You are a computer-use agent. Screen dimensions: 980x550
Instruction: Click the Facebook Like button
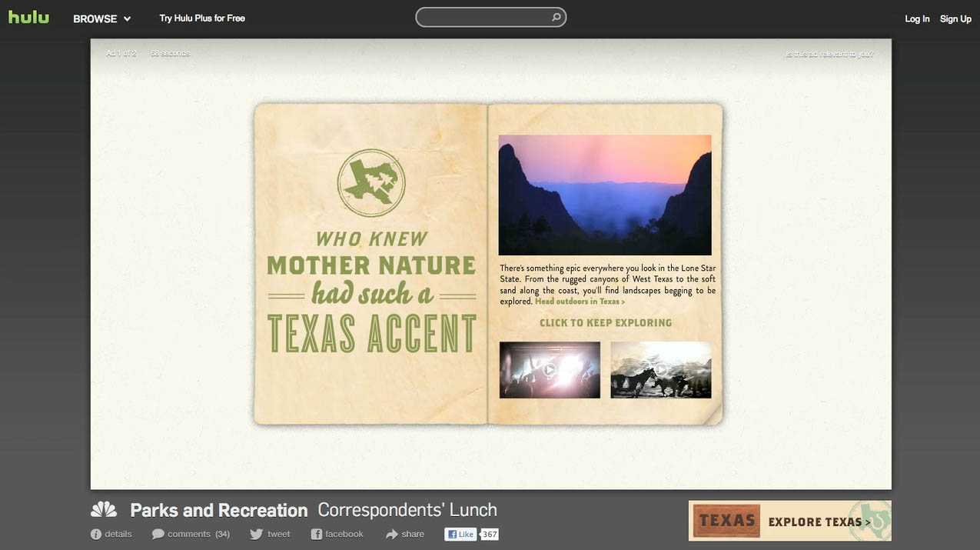click(x=460, y=534)
